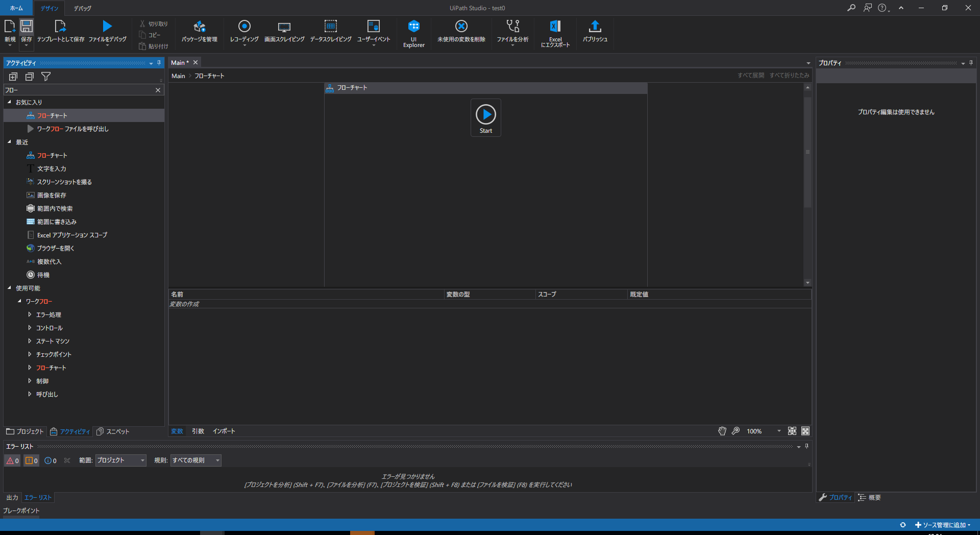Expand all activities tree icon

pos(13,77)
